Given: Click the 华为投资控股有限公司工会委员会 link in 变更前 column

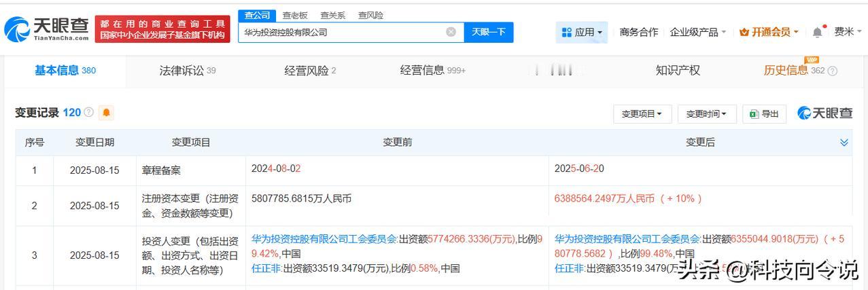Looking at the screenshot, I should pyautogui.click(x=324, y=239).
